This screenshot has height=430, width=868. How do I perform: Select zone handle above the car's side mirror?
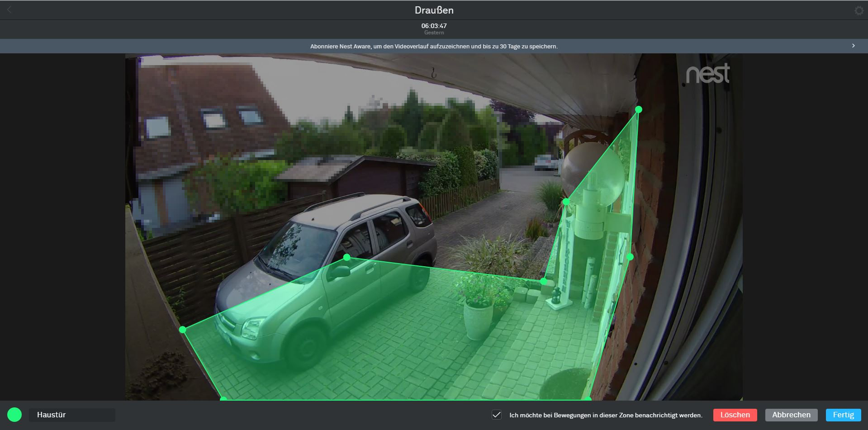(347, 257)
